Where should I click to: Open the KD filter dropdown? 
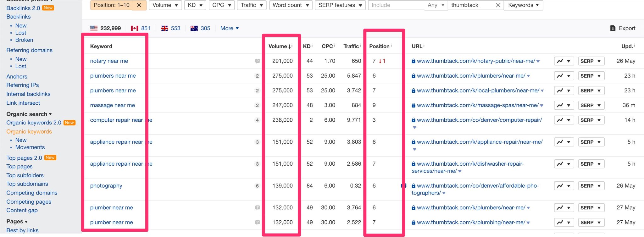pos(195,5)
